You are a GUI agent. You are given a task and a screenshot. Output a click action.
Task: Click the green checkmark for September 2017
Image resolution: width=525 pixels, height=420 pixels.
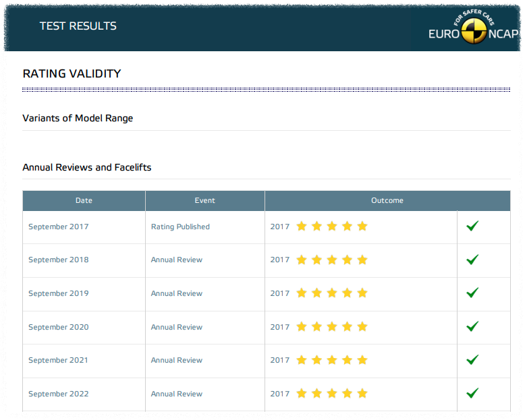[472, 226]
